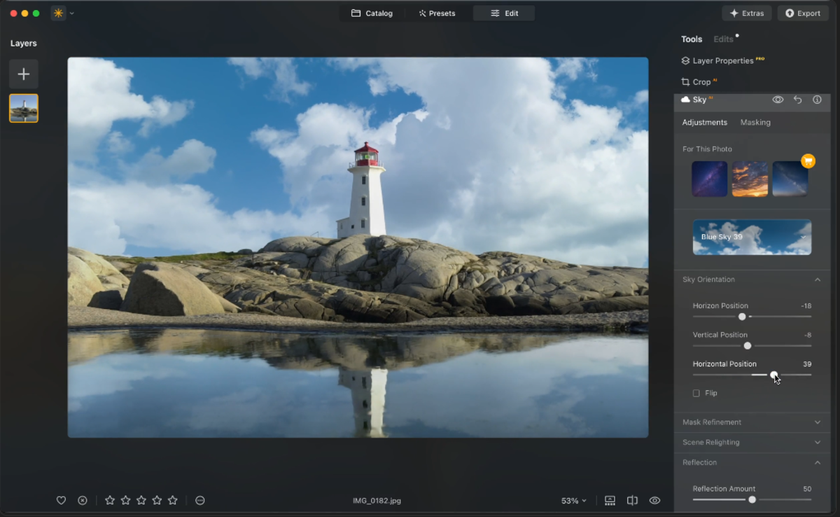Image resolution: width=840 pixels, height=517 pixels.
Task: Switch to the Masking tab
Action: (x=755, y=122)
